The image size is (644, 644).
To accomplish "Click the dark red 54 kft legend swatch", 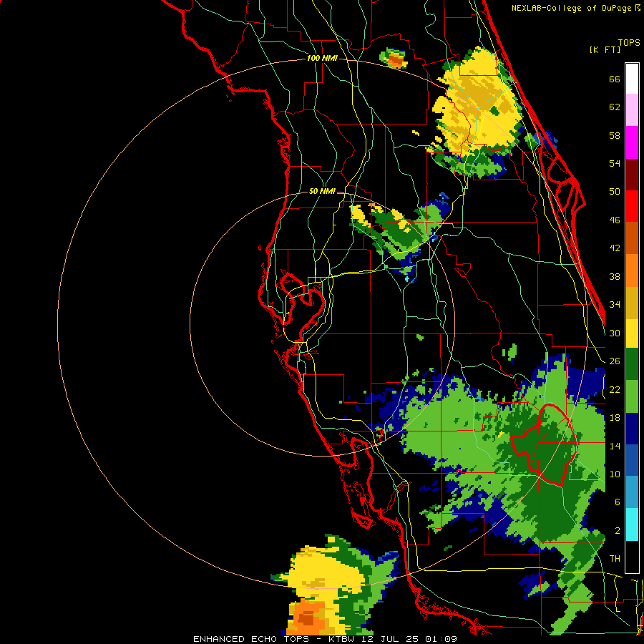I will click(632, 175).
